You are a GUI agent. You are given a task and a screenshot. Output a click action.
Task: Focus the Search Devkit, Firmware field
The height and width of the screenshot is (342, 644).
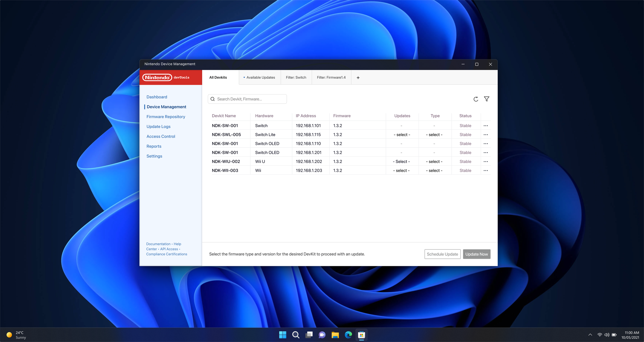pos(247,99)
